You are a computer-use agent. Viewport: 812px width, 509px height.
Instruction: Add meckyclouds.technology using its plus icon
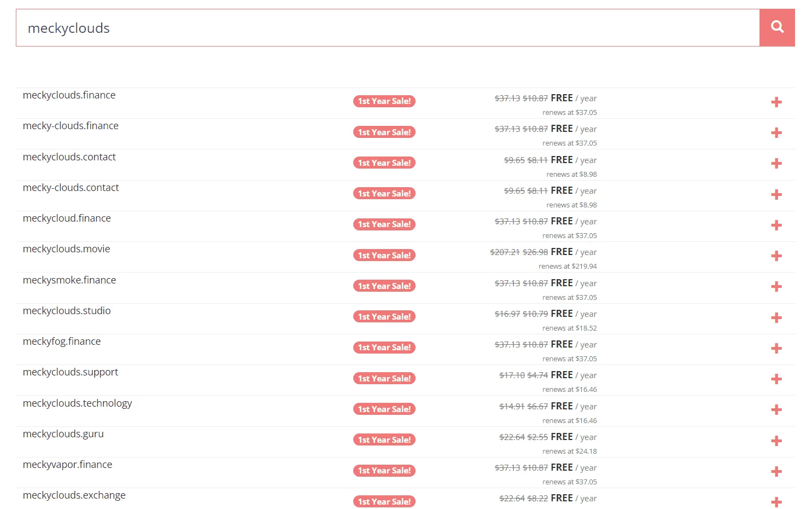tap(776, 410)
